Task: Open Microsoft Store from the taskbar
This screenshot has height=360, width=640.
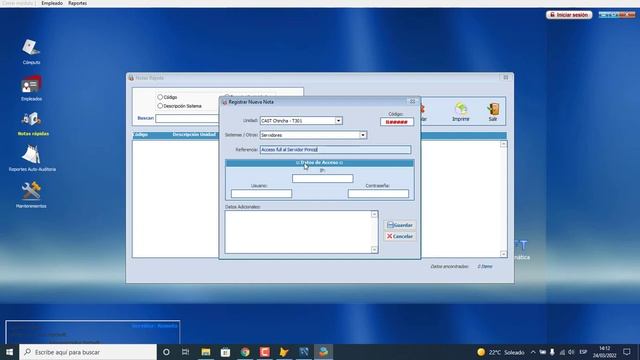Action: [x=225, y=352]
